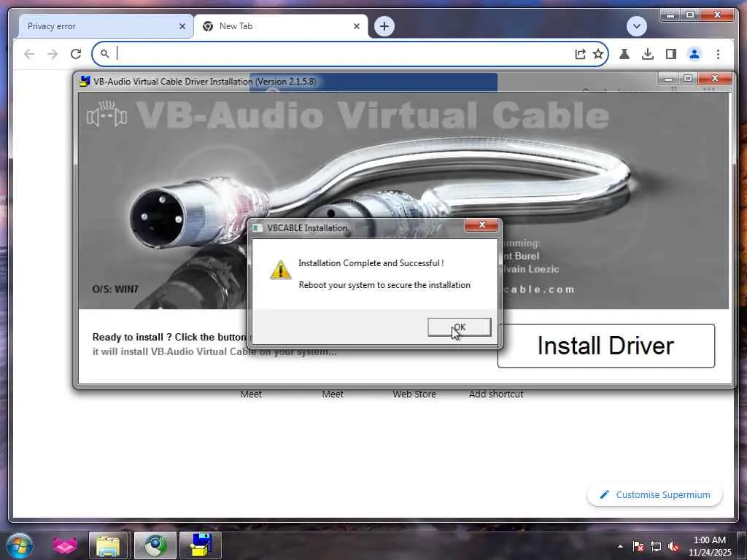Go back using the browser back arrow
Image resolution: width=747 pixels, height=560 pixels.
[x=29, y=54]
